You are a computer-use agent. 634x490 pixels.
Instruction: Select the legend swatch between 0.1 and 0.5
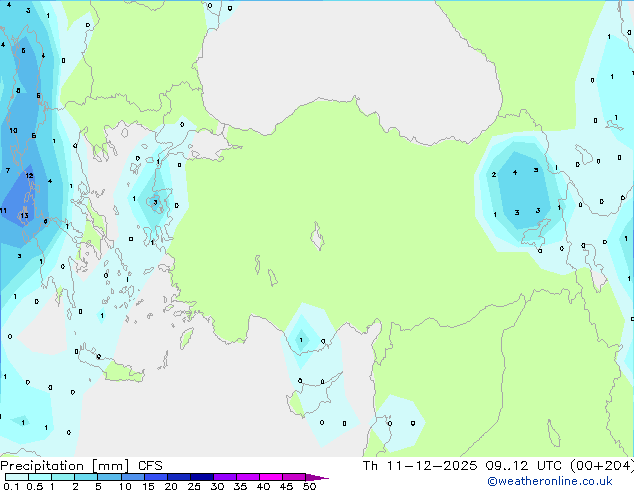[17, 477]
